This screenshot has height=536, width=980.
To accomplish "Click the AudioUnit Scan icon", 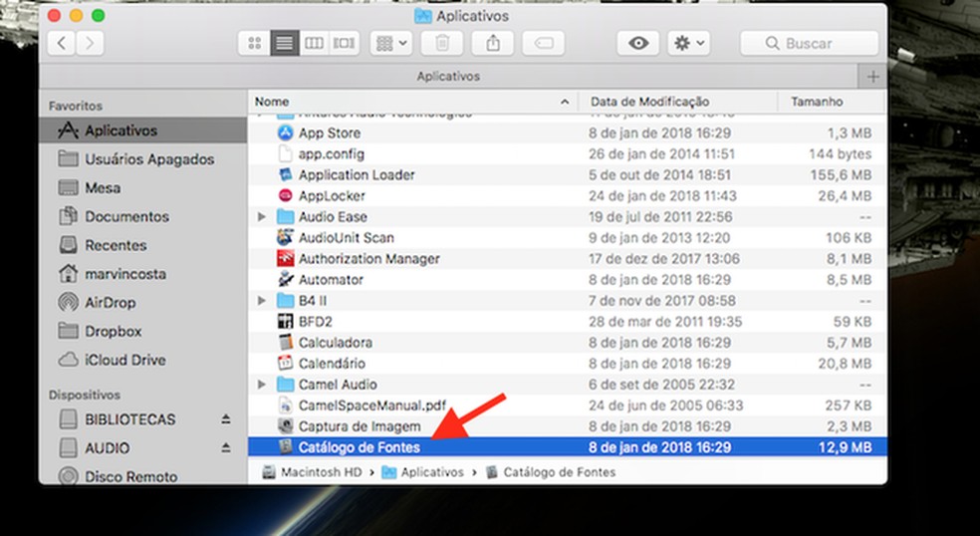I will coord(285,238).
